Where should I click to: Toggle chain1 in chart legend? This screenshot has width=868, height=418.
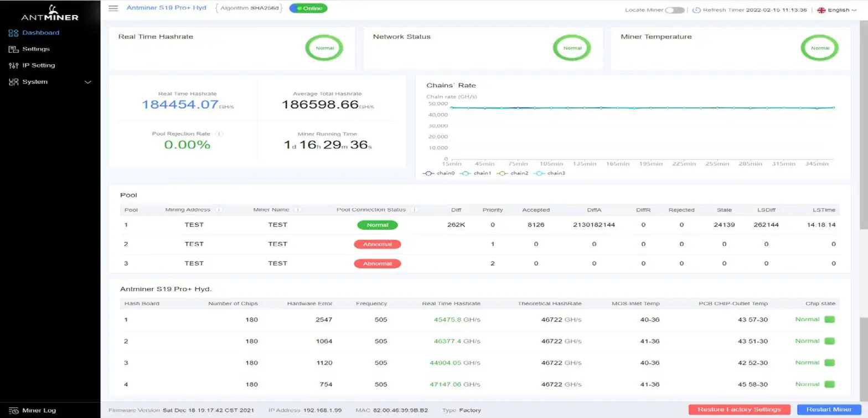[x=476, y=173]
